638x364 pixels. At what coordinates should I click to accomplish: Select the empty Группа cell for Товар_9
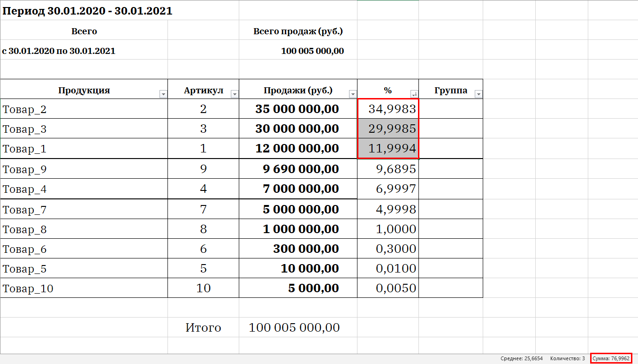pyautogui.click(x=450, y=169)
